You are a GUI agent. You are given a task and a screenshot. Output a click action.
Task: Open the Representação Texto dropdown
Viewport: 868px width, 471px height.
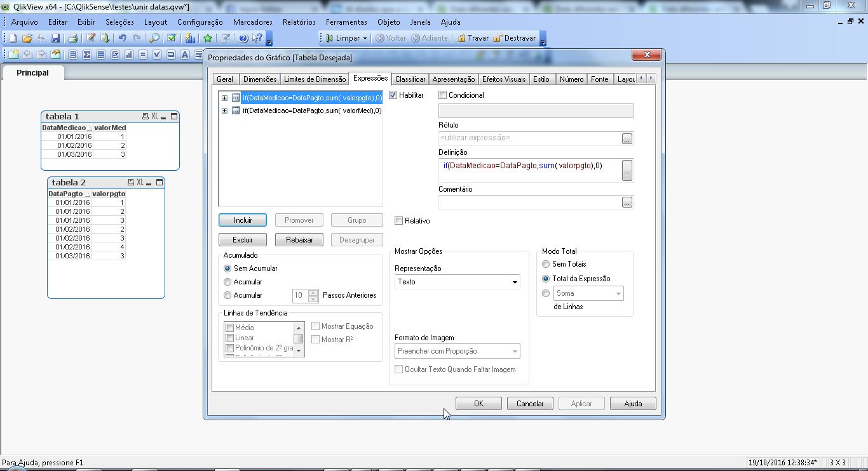tap(458, 282)
